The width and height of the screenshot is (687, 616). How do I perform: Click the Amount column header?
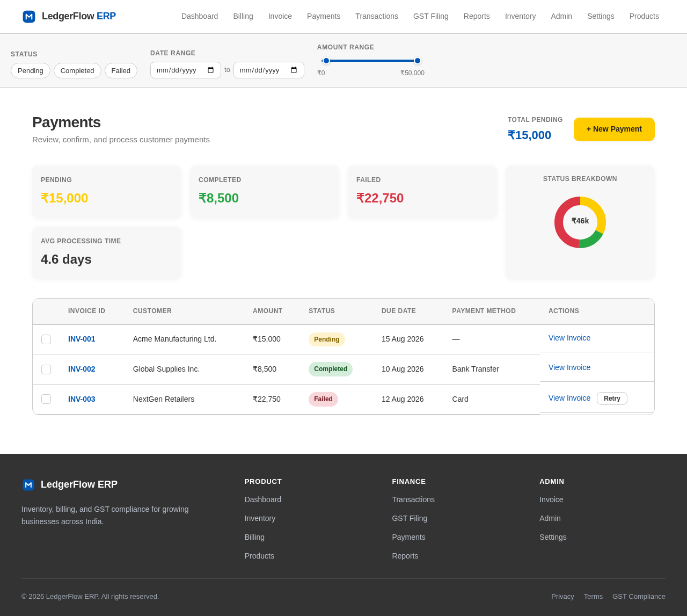coord(267,311)
